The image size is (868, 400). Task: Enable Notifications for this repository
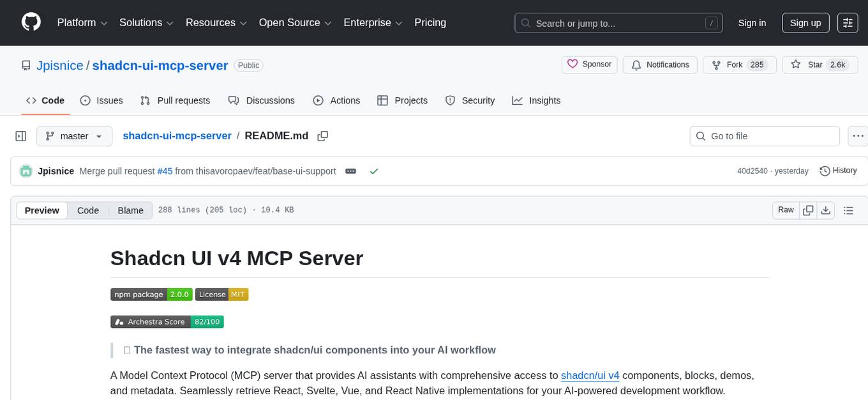pos(660,65)
